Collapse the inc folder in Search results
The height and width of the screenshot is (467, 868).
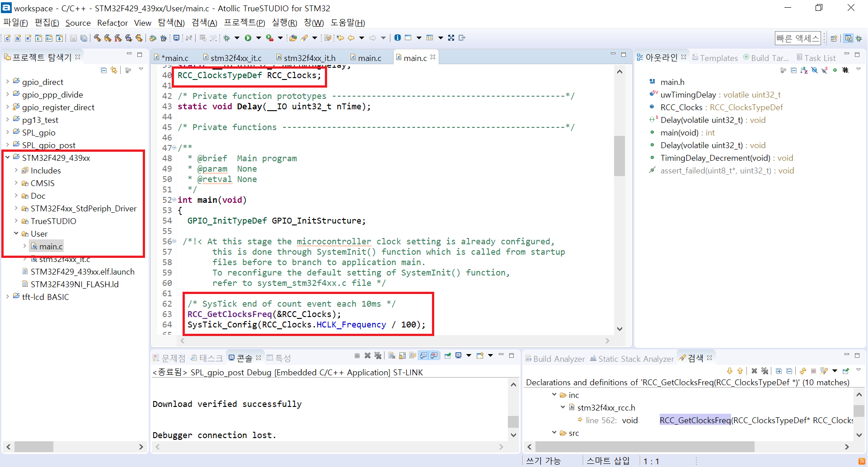[x=554, y=395]
